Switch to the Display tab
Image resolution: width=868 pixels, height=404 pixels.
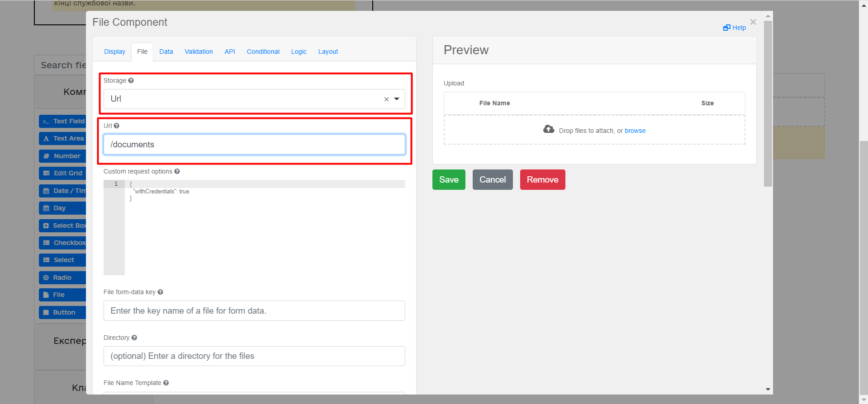(114, 52)
